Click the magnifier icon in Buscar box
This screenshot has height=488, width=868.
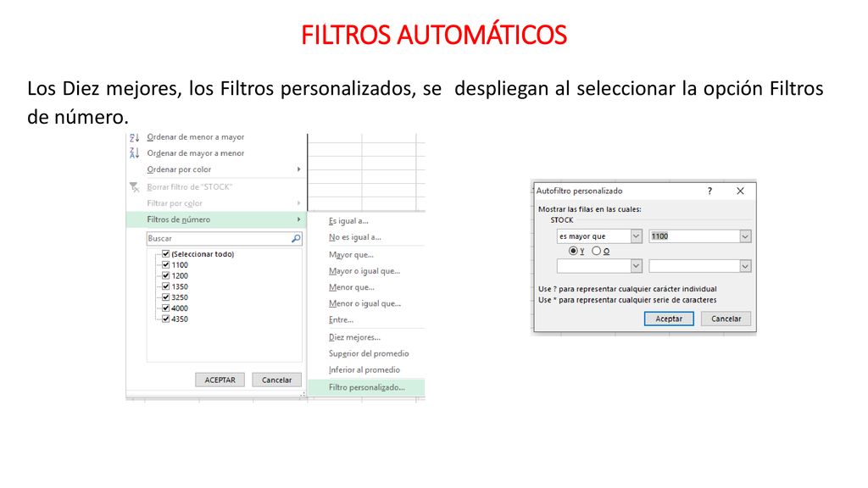pyautogui.click(x=296, y=238)
